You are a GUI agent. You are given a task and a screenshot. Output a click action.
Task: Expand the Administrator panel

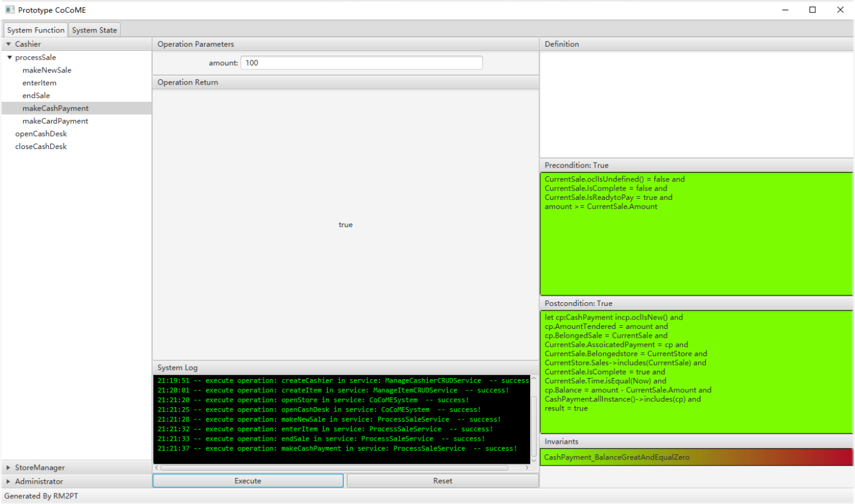[76, 482]
